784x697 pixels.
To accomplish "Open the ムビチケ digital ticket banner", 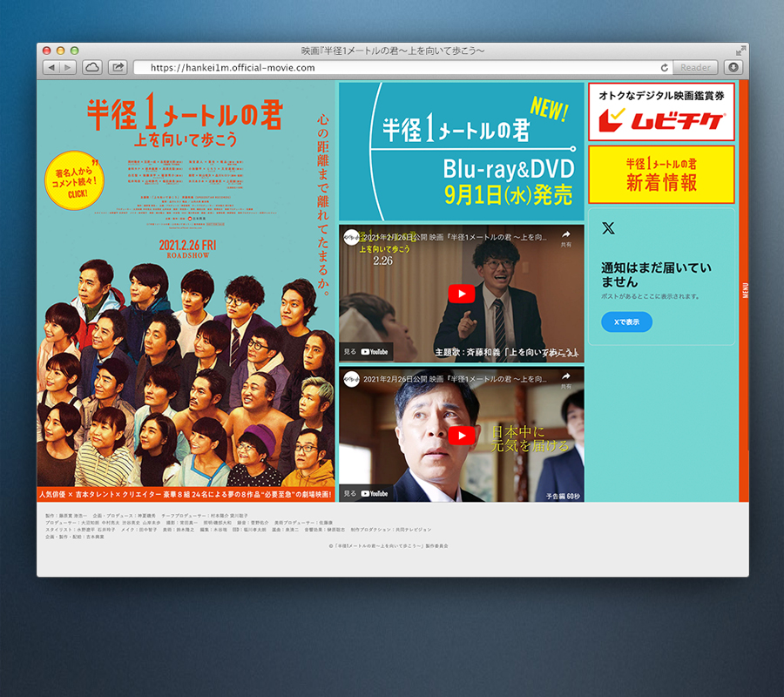I will click(x=661, y=112).
